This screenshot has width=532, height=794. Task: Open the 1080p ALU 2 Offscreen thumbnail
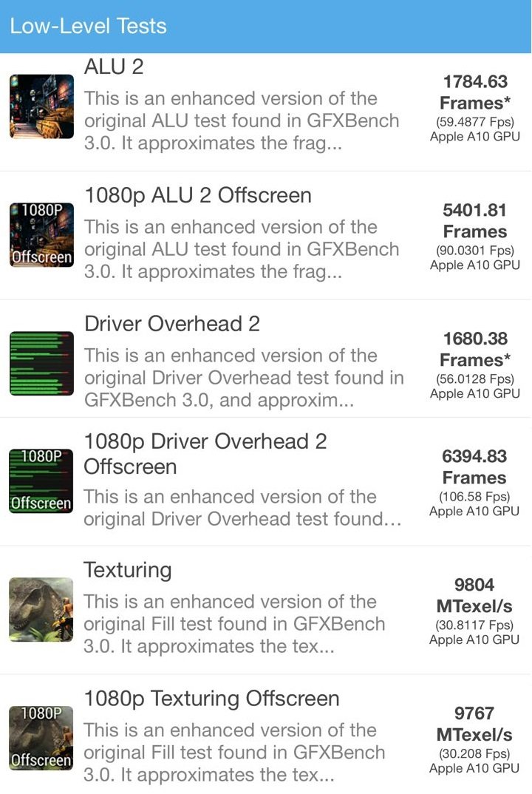click(41, 235)
